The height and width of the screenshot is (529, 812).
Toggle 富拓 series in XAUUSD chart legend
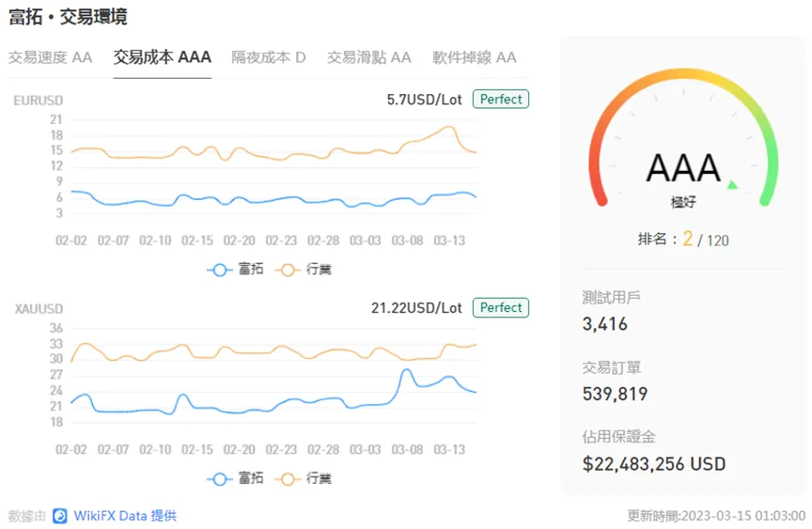(x=235, y=478)
